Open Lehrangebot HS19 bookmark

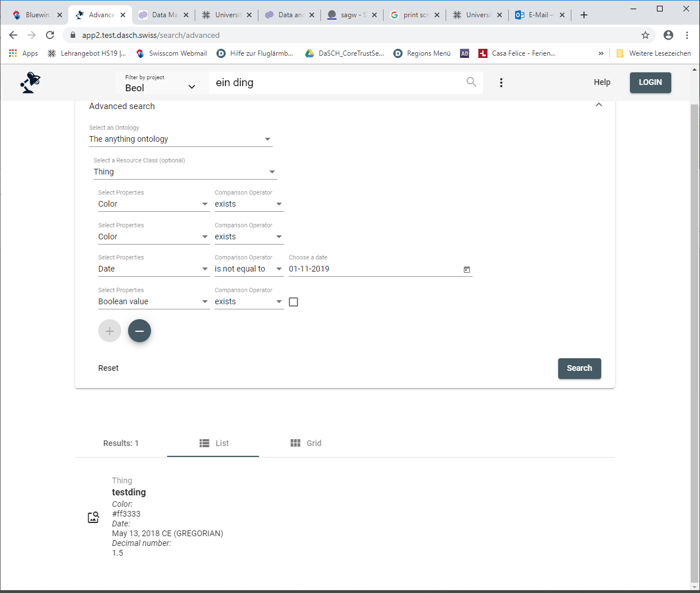click(x=87, y=53)
